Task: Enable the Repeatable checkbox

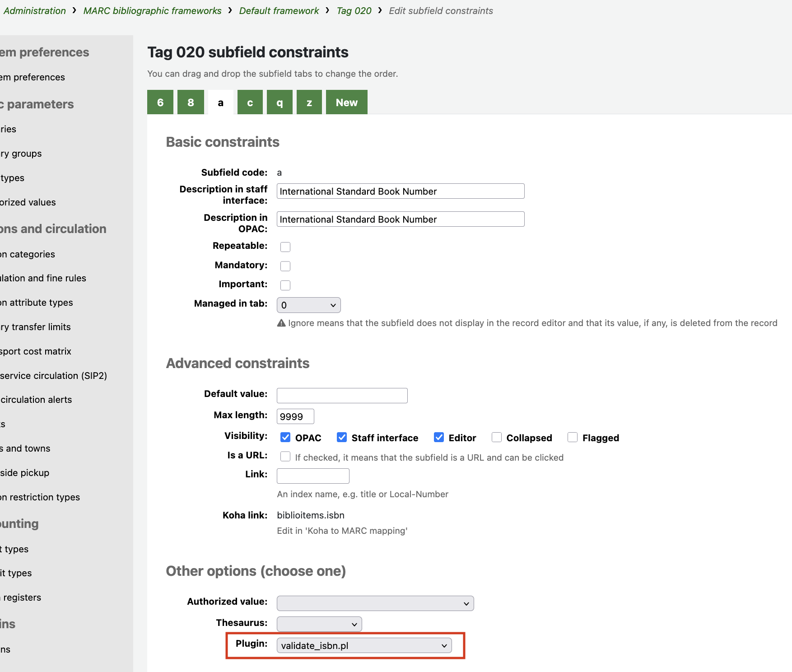Action: (285, 247)
